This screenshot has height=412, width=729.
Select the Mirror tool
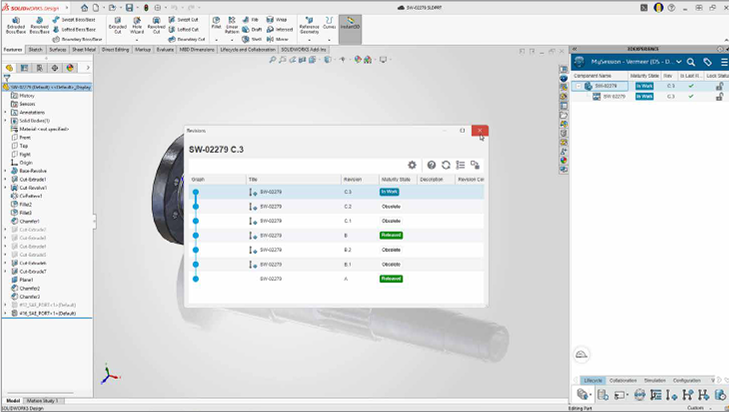click(278, 39)
